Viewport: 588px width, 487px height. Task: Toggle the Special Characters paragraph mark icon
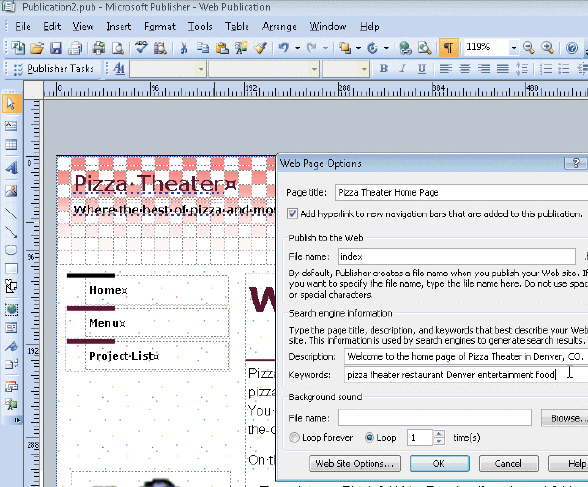pyautogui.click(x=448, y=48)
